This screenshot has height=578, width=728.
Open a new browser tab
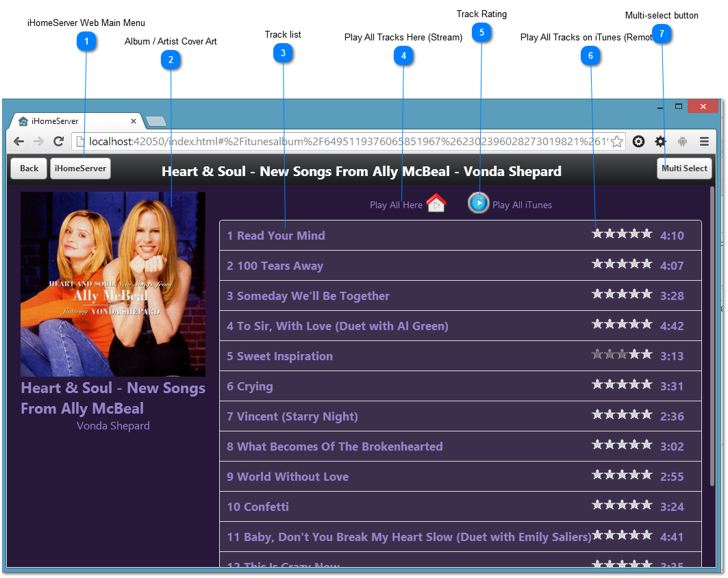pyautogui.click(x=156, y=122)
